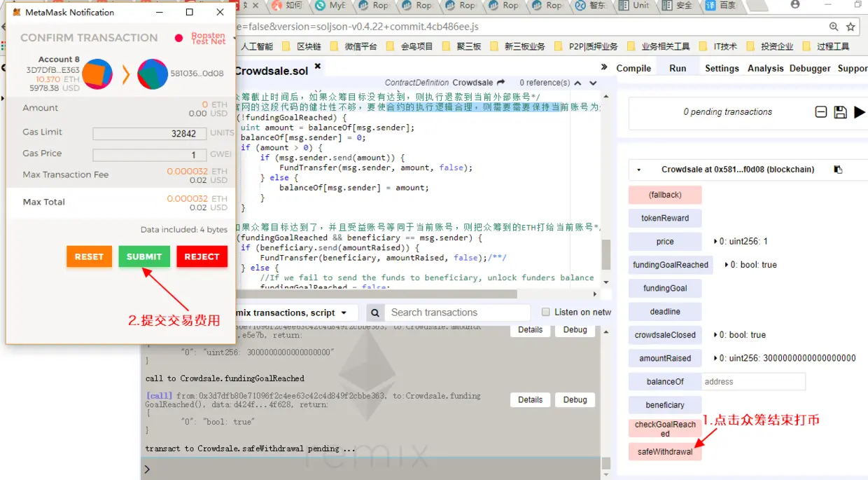The height and width of the screenshot is (480, 868).
Task: Debug the amountRaised call log
Action: click(x=575, y=329)
